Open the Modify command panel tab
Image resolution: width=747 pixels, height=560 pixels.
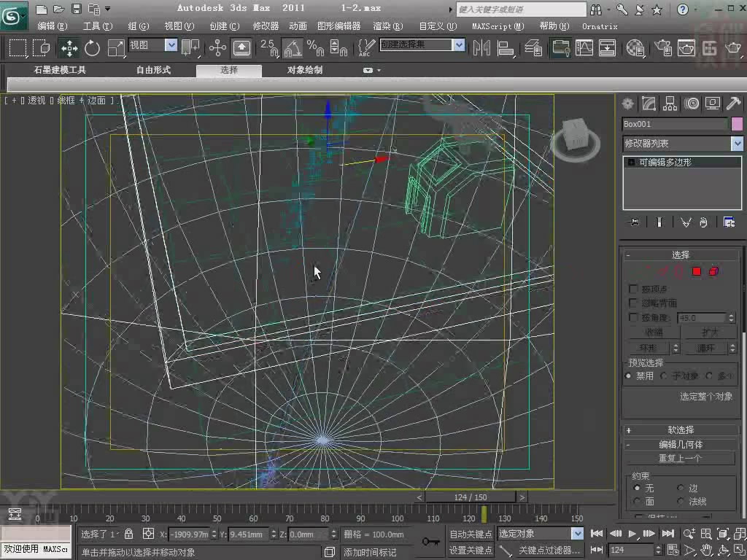[649, 104]
